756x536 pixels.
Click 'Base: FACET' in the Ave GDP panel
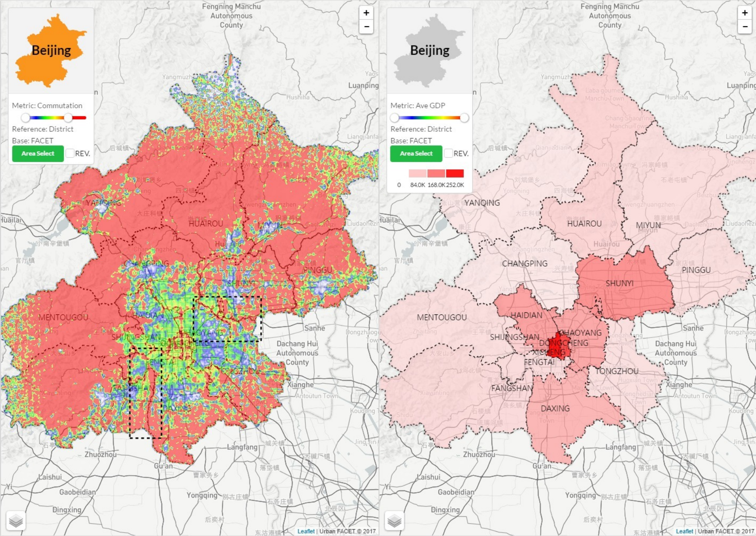(411, 141)
